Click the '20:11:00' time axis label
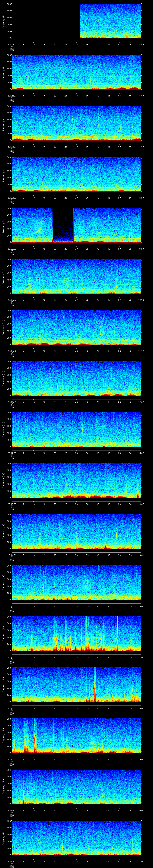Viewport: 153px width, 868px height. click(12, 402)
